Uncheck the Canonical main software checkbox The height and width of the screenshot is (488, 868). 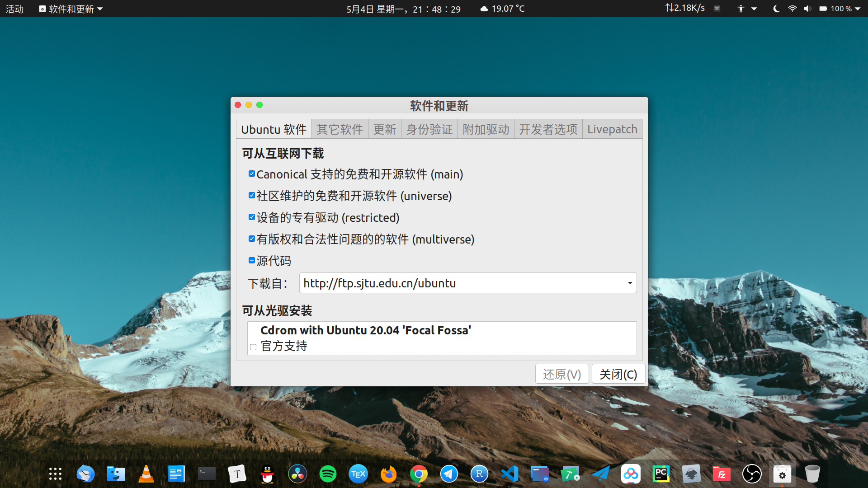[x=252, y=174]
